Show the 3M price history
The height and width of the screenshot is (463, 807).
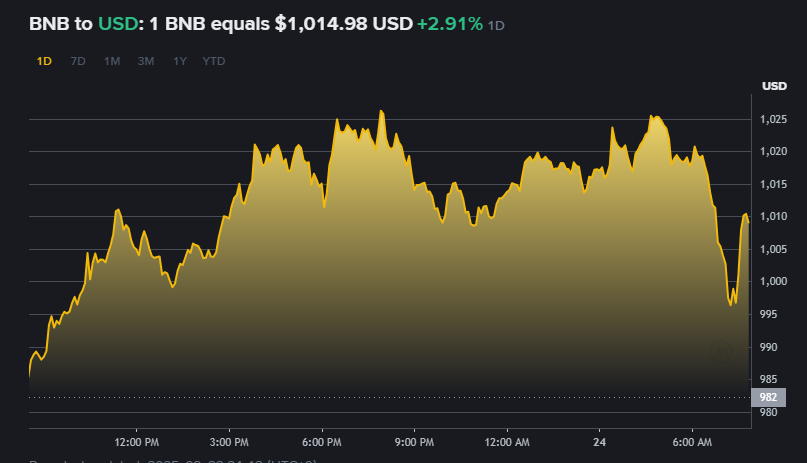pos(146,61)
